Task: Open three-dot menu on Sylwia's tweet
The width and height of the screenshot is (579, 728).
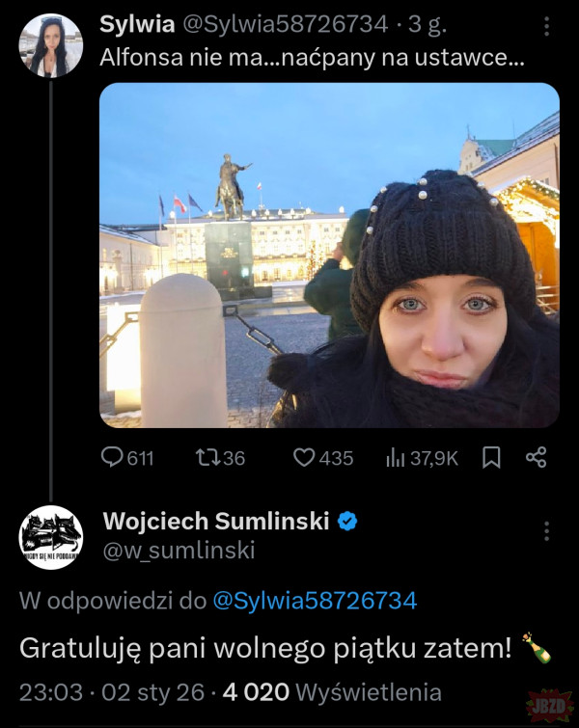Action: [547, 26]
